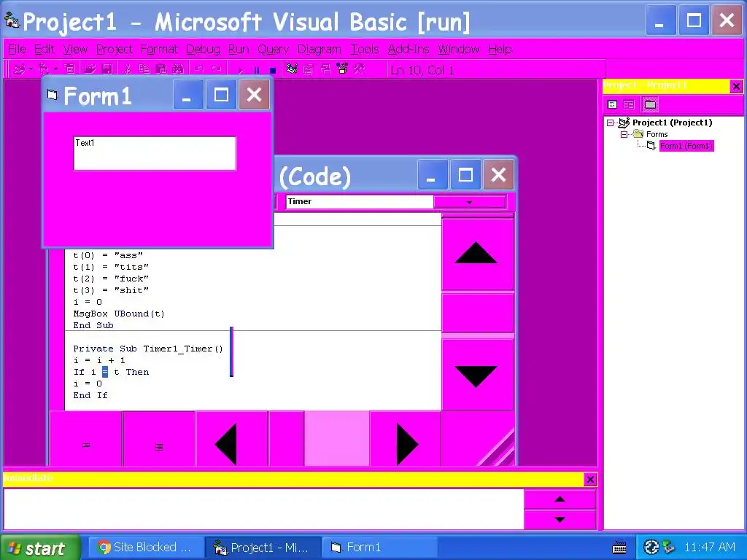Click Immediate window scroll up arrow
Image resolution: width=747 pixels, height=560 pixels.
coord(560,499)
